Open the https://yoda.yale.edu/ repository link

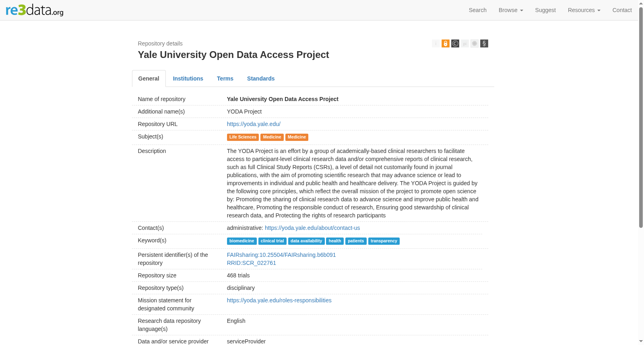pos(254,124)
